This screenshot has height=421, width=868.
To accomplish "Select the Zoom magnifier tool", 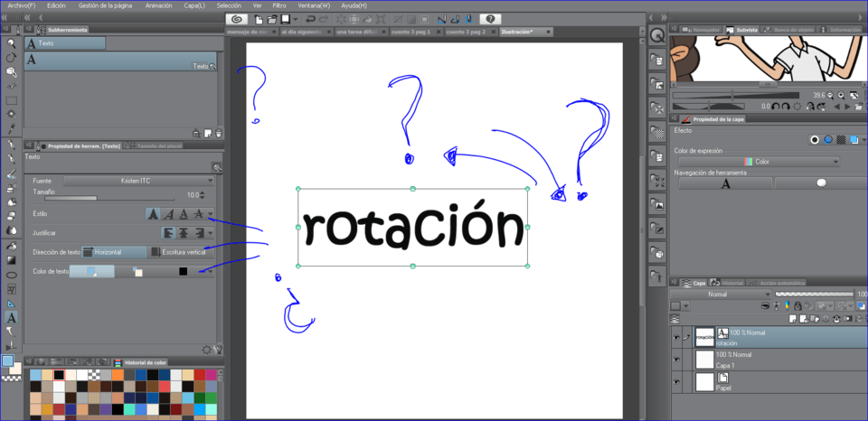I will (11, 42).
